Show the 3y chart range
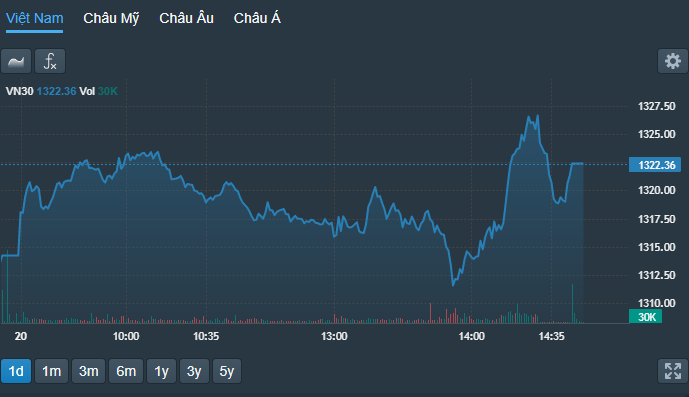 (x=194, y=371)
